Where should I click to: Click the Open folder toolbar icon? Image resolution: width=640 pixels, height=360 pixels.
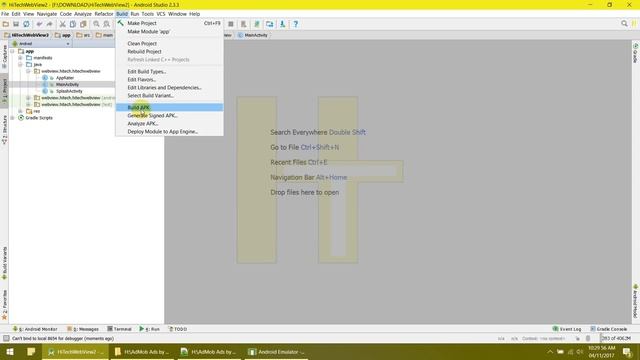pos(6,24)
